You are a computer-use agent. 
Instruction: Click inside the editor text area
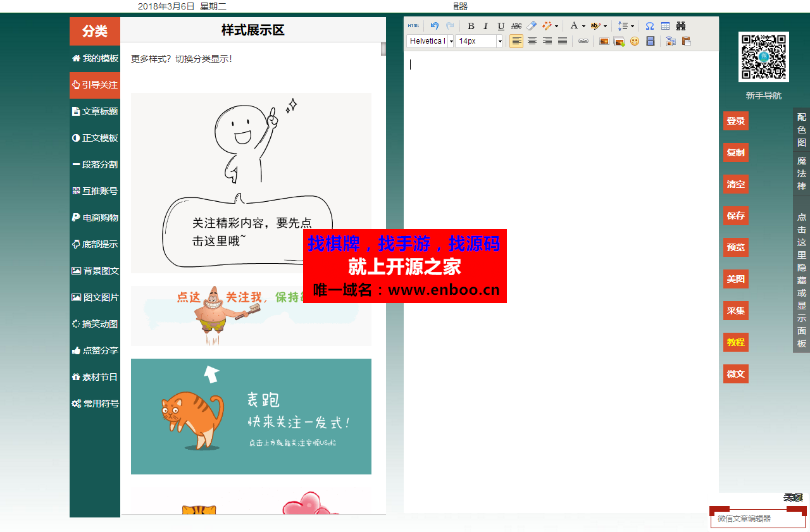pyautogui.click(x=561, y=281)
